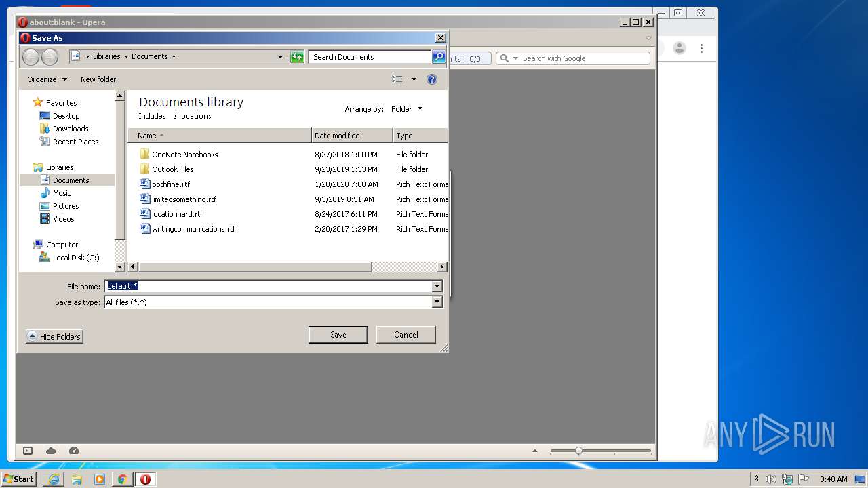The image size is (868, 488).
Task: Click Opera icon in taskbar
Action: point(145,479)
